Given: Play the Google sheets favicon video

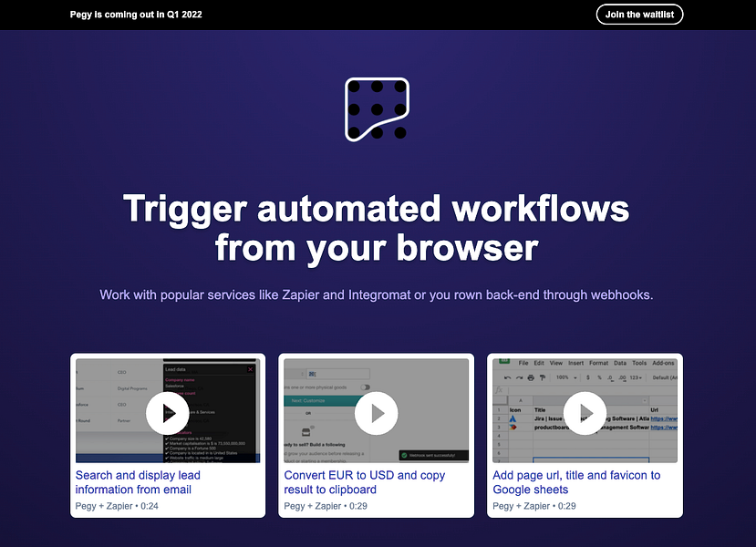Looking at the screenshot, I should coord(585,413).
